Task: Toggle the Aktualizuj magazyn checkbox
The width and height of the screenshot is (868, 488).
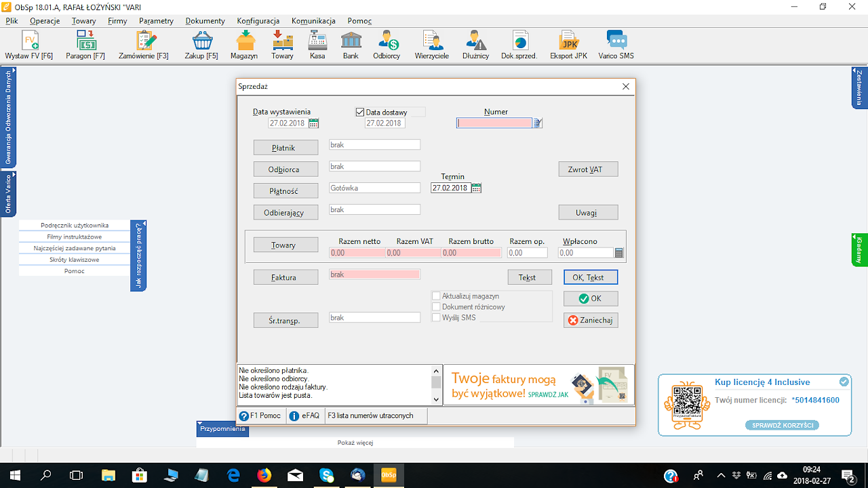Action: click(437, 296)
